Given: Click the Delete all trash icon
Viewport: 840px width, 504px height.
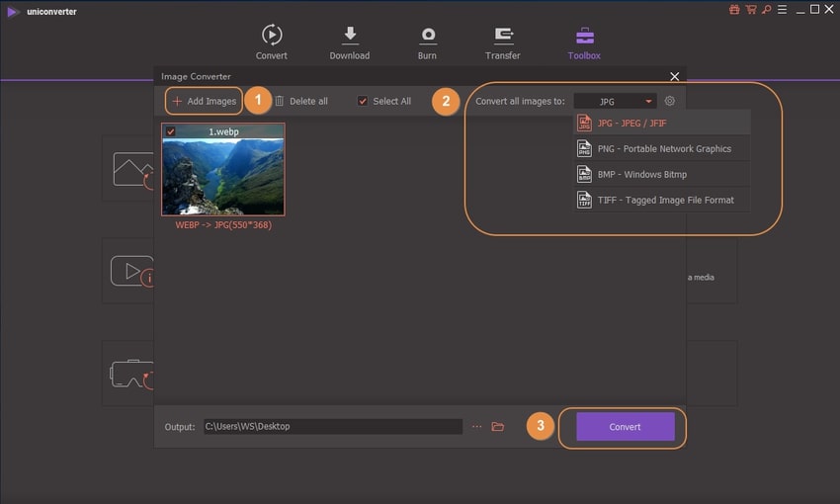Looking at the screenshot, I should coord(279,101).
